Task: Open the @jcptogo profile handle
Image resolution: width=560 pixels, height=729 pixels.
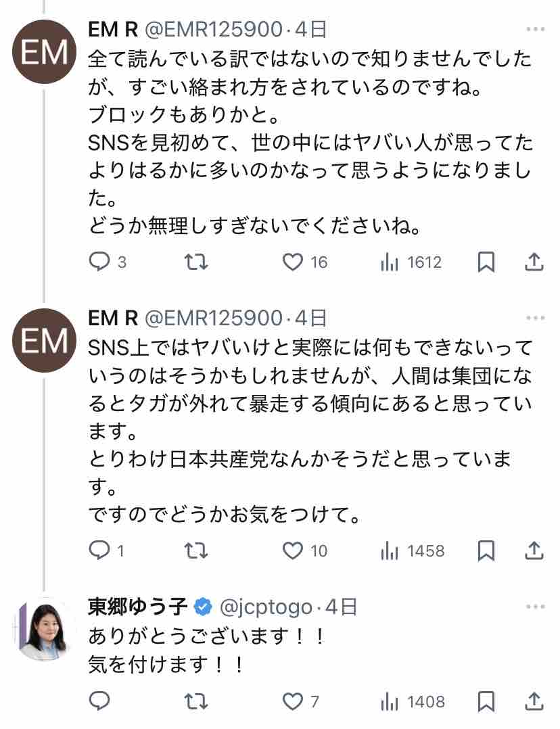Action: tap(266, 607)
